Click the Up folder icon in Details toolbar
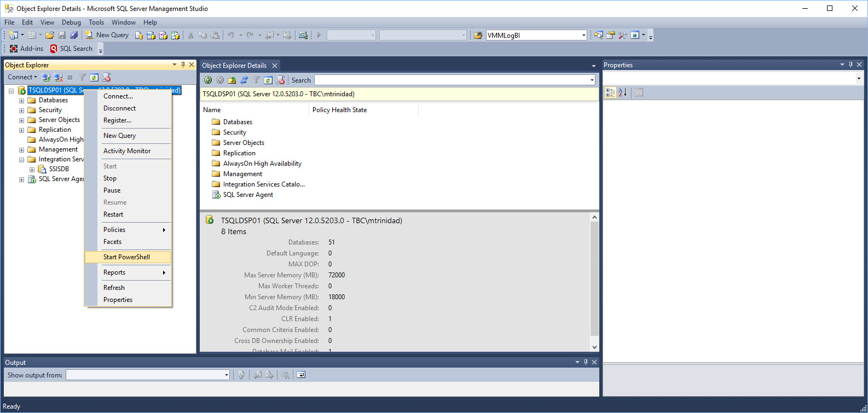 click(232, 80)
